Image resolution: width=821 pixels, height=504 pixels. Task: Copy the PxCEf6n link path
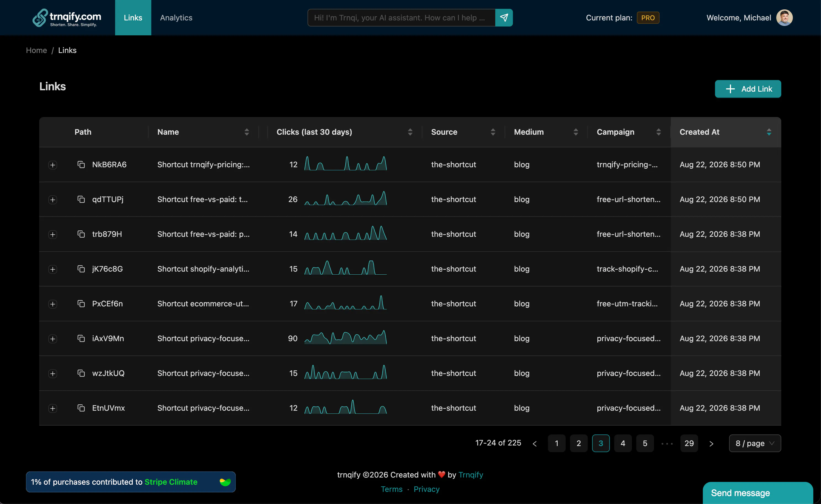[x=81, y=304]
